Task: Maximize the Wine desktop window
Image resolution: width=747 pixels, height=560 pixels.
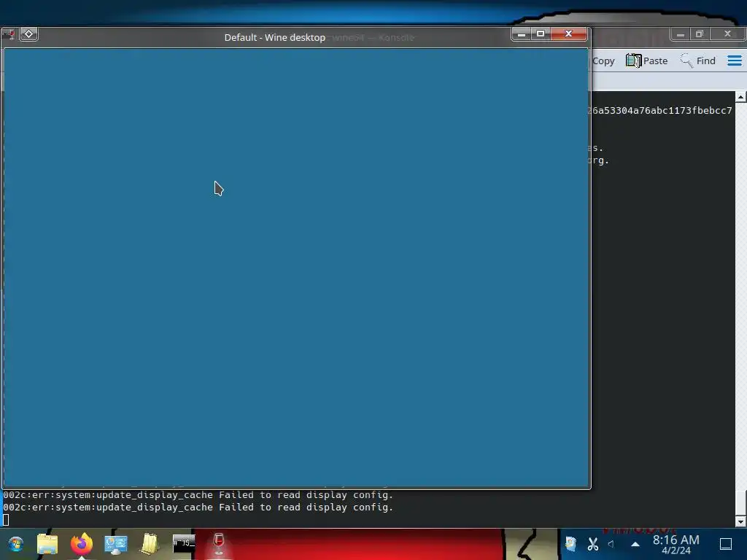Action: pos(541,34)
